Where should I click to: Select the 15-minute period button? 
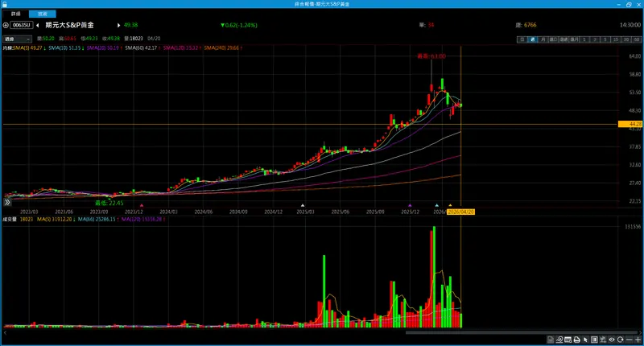coord(615,39)
